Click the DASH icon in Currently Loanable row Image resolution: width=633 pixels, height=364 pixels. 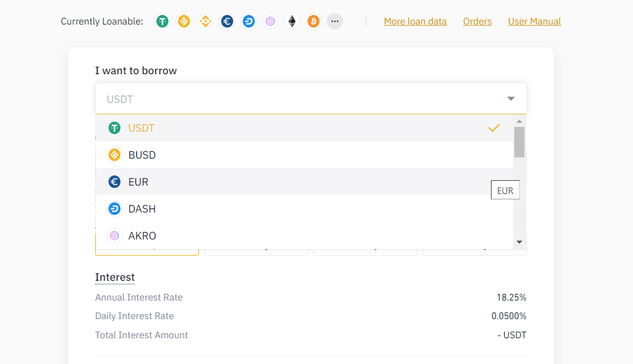click(x=249, y=22)
